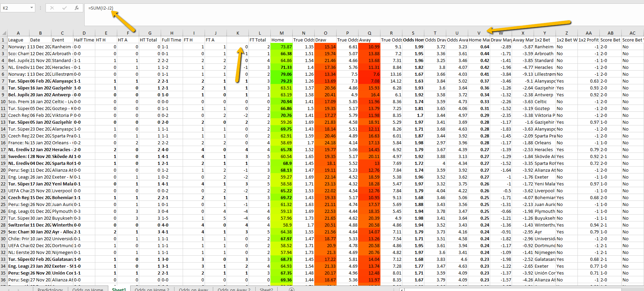The width and height of the screenshot is (644, 291).
Task: Click the Away header cell in column Q
Action: (x=369, y=40)
